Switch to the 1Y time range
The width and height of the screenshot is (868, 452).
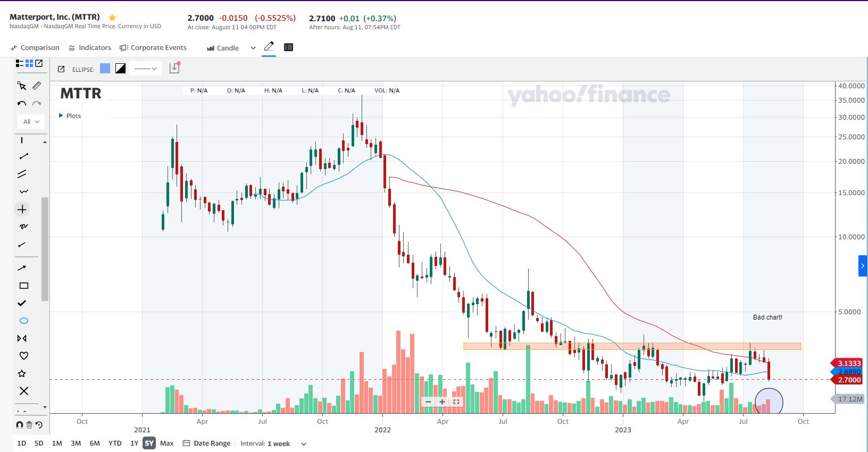(x=134, y=443)
